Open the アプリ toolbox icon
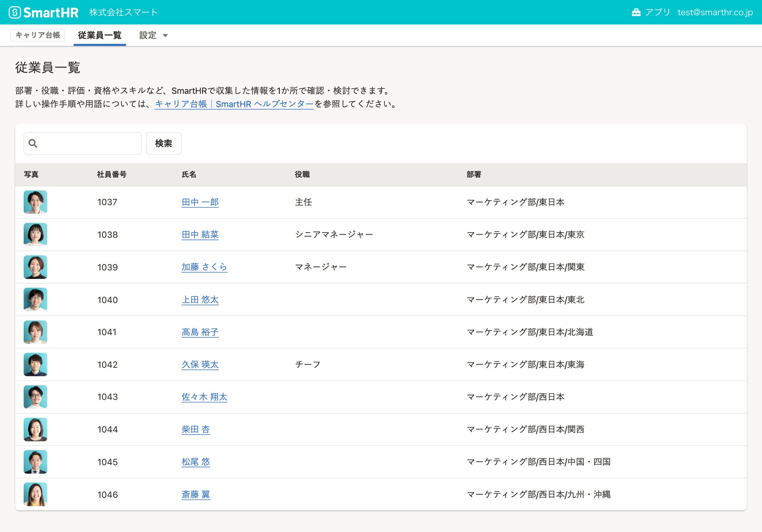 (636, 13)
